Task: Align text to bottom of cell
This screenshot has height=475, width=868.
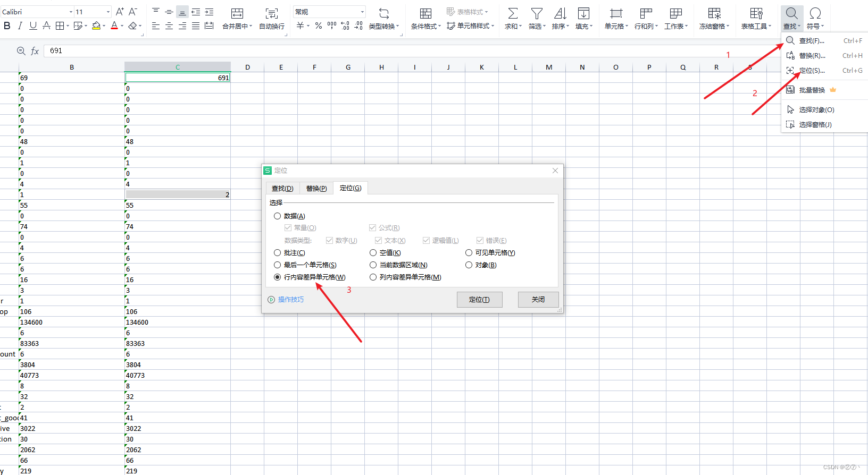Action: coord(182,12)
